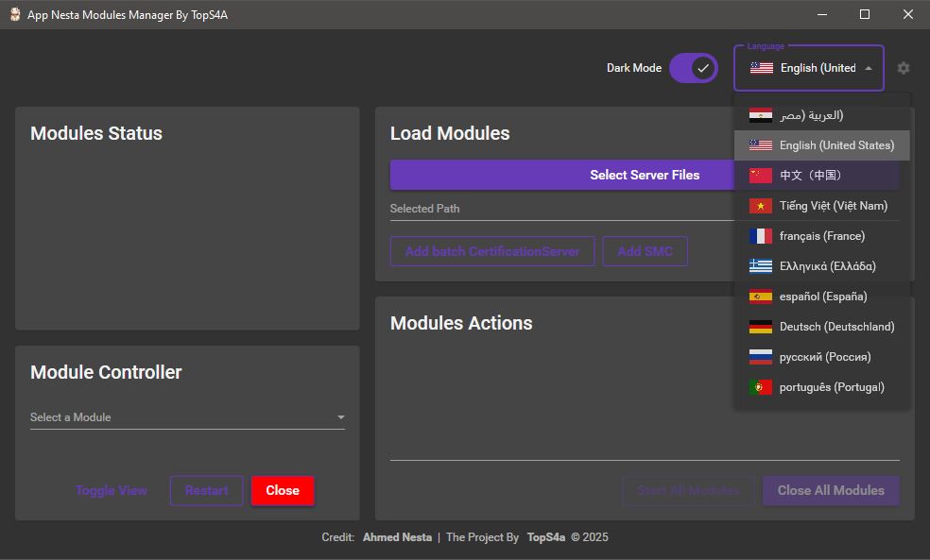Click the App Nesta logo in title bar
930x560 pixels.
pos(13,14)
